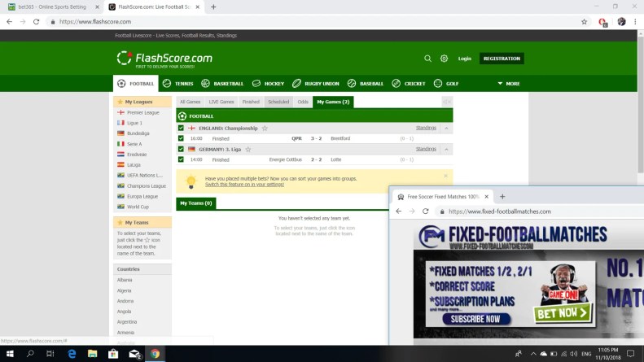Uncheck Germany 3. Liga league checkbox

[181, 149]
